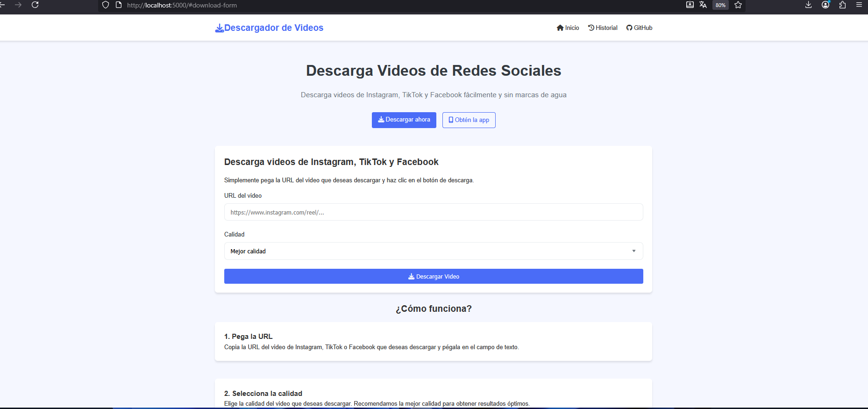Click the install/save page icon in address bar

690,5
